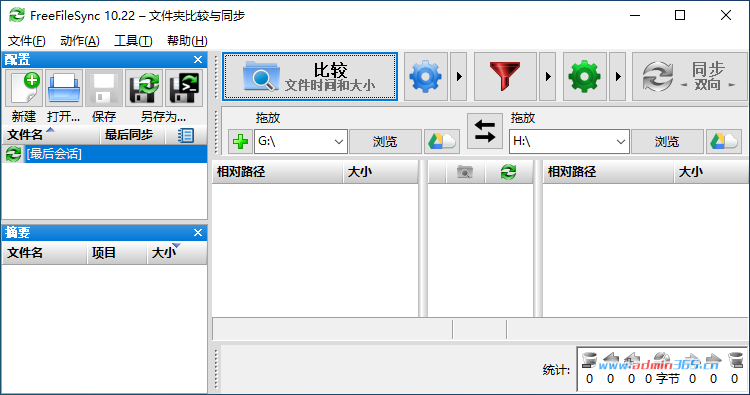Select cloud storage for right folder
This screenshot has height=395, width=750.
click(724, 142)
